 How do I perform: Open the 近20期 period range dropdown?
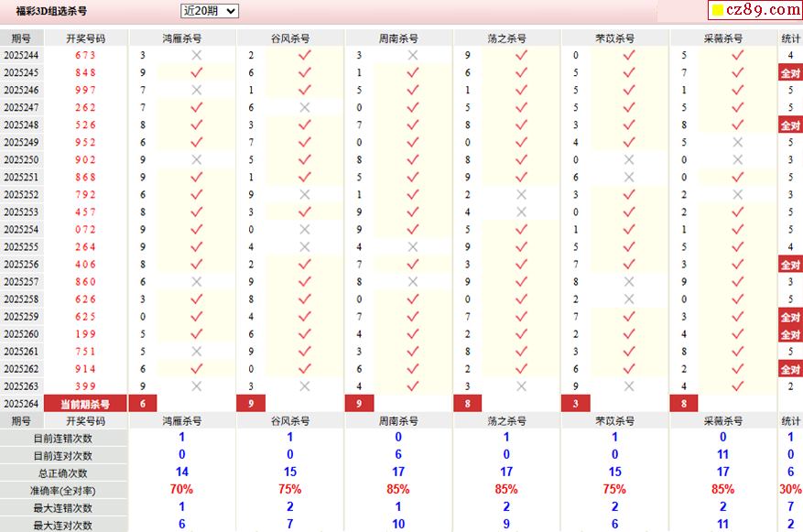tap(210, 11)
